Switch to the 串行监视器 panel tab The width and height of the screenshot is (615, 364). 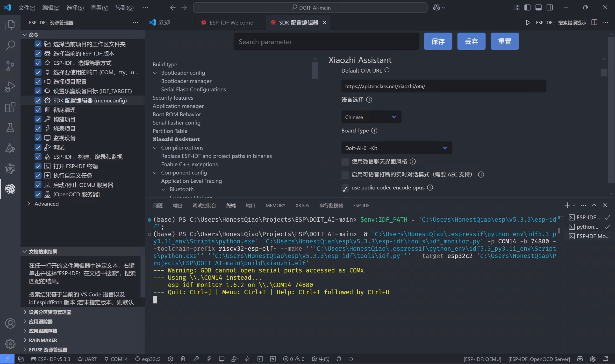331,205
